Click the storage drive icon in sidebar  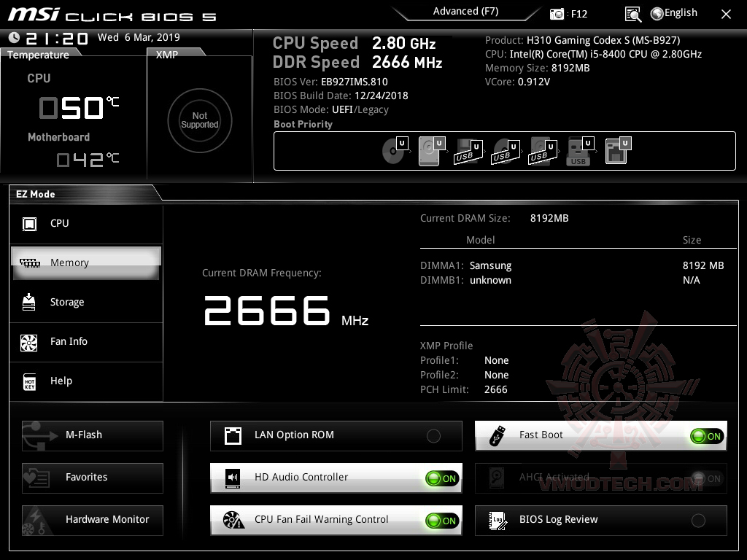click(x=28, y=302)
